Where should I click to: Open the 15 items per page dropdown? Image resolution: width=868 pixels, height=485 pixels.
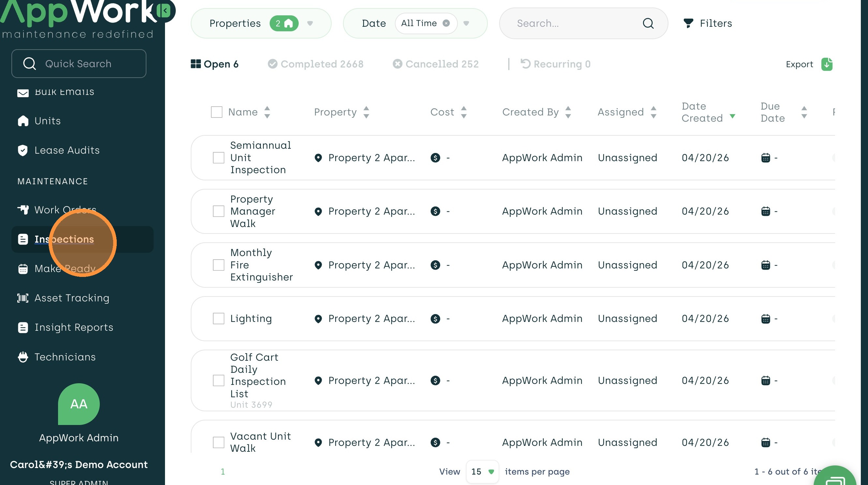click(x=482, y=472)
